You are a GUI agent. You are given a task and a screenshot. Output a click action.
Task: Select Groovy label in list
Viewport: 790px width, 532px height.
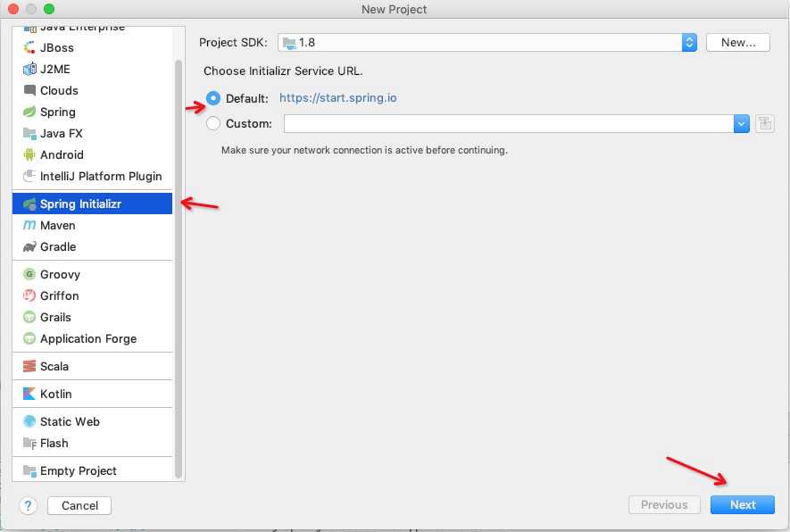(60, 275)
